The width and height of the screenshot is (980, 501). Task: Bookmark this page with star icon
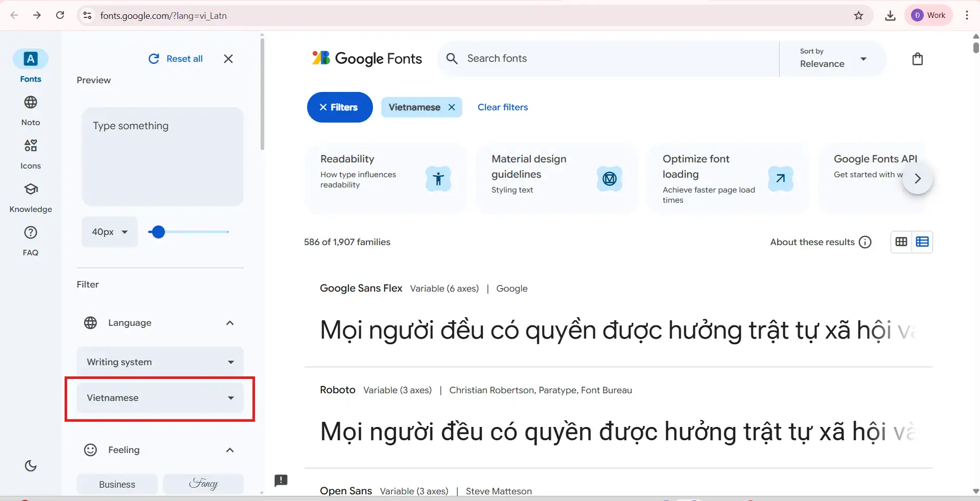click(858, 15)
